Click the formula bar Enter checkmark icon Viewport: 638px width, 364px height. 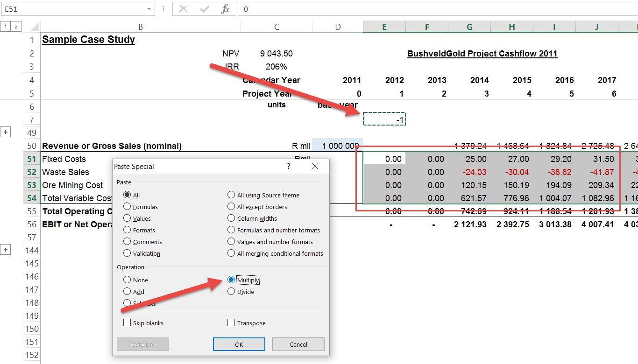204,9
